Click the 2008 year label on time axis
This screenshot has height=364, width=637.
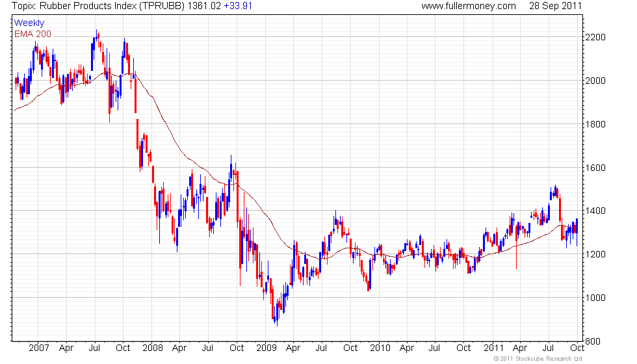(x=152, y=348)
